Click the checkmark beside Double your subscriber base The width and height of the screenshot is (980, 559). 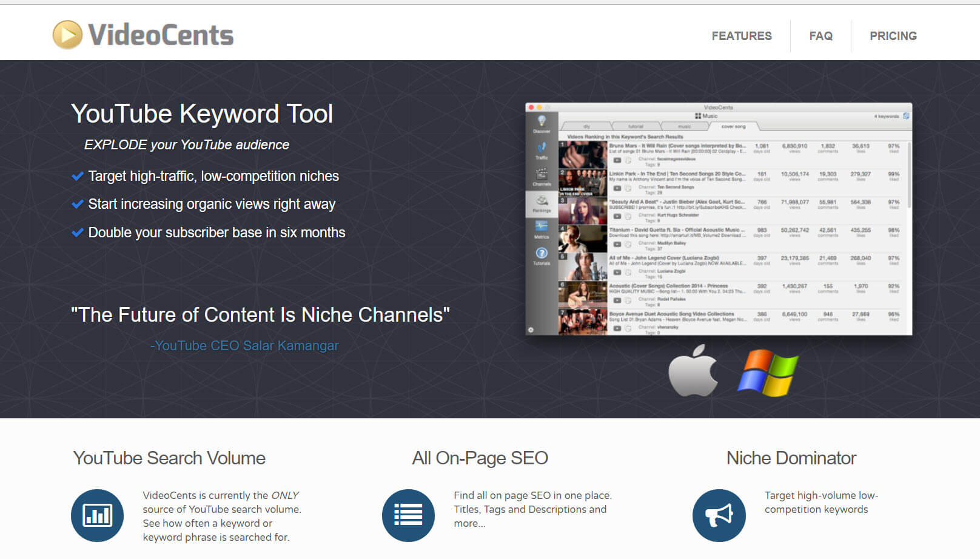tap(78, 232)
